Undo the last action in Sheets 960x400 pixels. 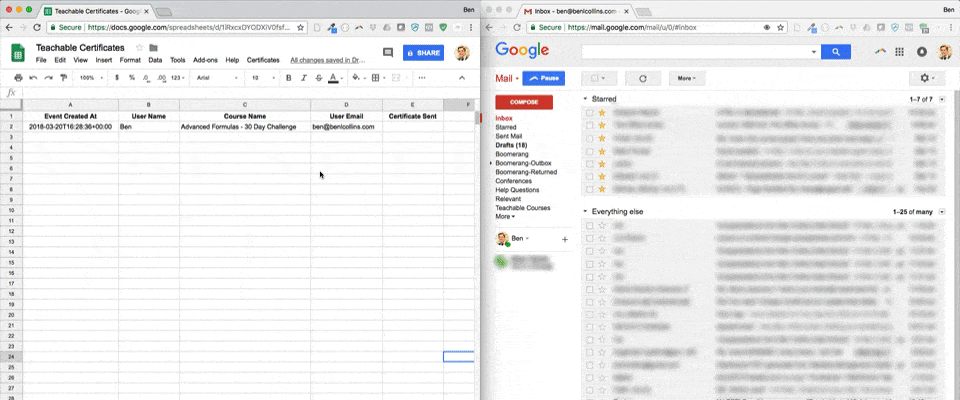33,78
